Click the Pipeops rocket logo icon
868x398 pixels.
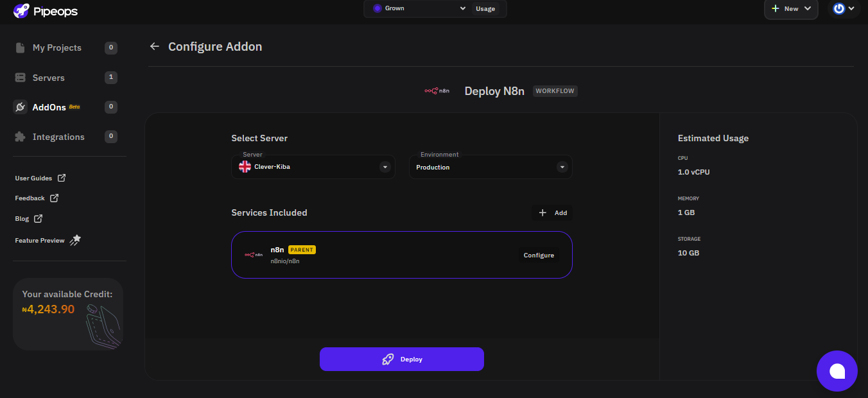[x=21, y=10]
